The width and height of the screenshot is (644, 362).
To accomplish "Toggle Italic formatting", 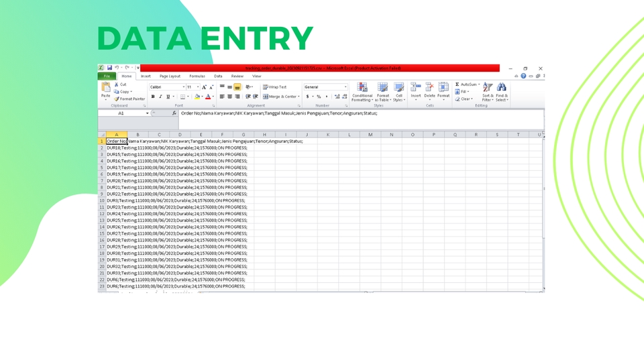I will (x=160, y=97).
